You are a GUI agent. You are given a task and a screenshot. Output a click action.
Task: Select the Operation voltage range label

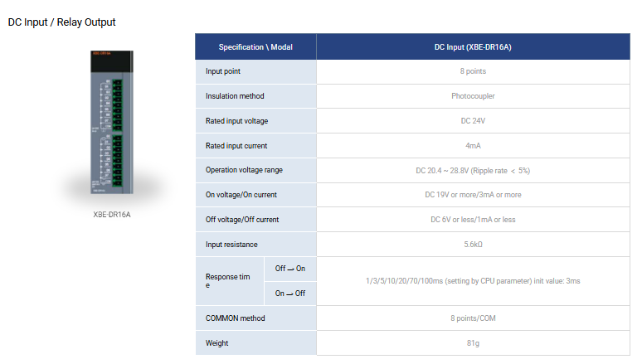pos(244,170)
